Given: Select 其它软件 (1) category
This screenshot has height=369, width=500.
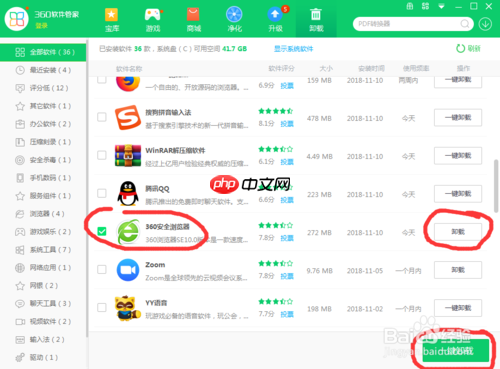Looking at the screenshot, I should click(43, 106).
